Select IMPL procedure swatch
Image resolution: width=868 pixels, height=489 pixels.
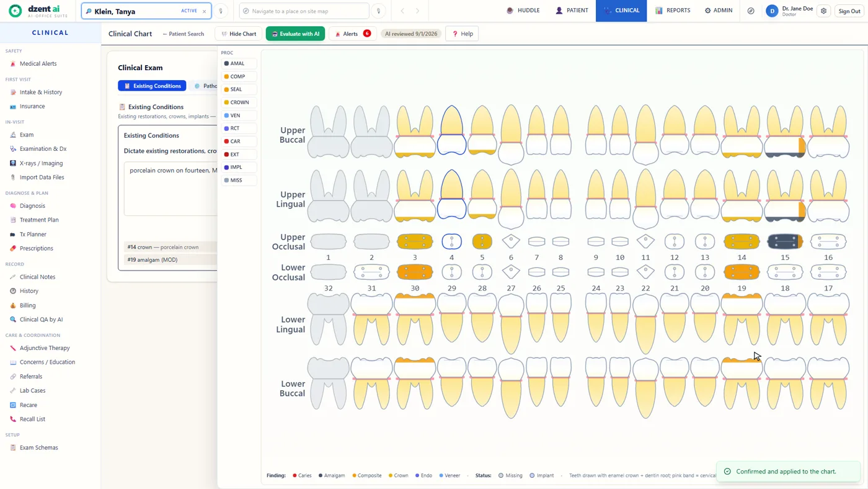[x=239, y=168]
